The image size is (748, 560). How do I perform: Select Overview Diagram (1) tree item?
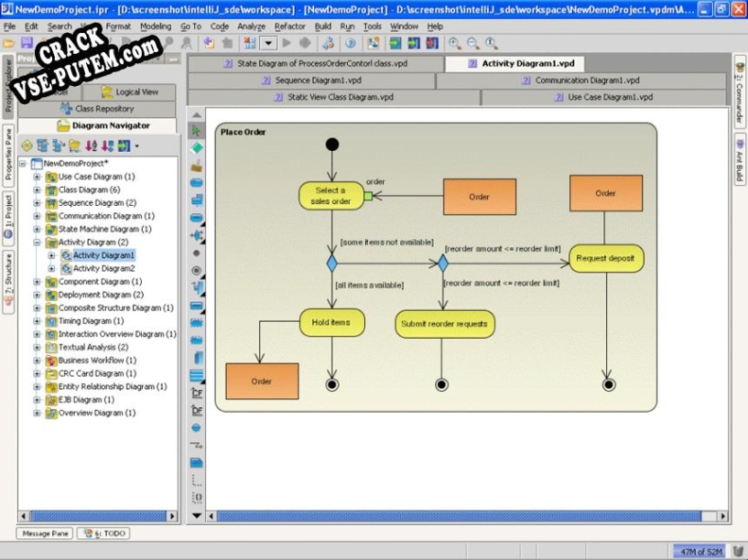click(97, 413)
